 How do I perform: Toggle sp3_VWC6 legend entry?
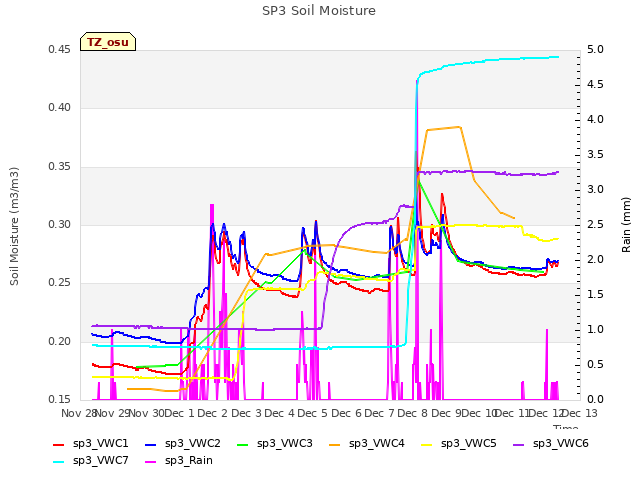pyautogui.click(x=551, y=444)
